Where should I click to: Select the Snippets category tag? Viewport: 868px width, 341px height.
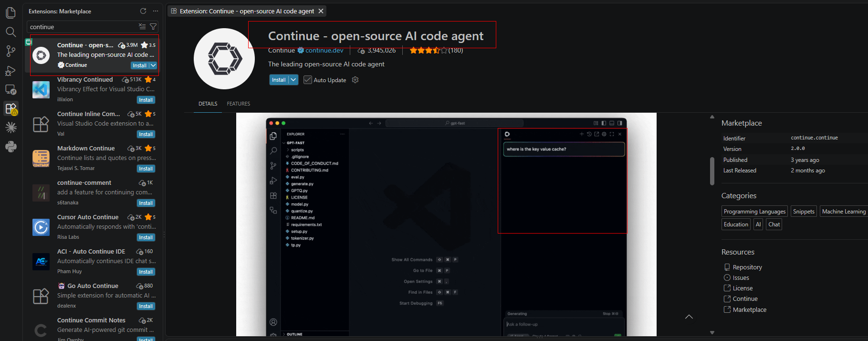click(804, 212)
